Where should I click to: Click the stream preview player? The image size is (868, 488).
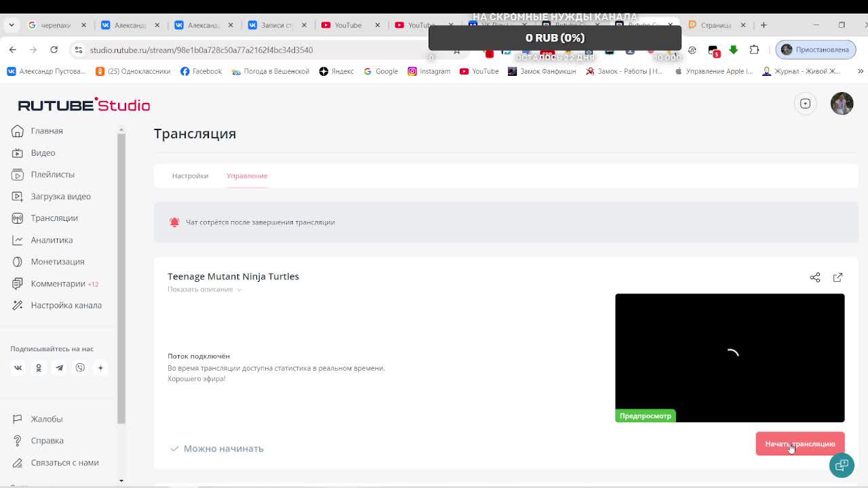point(730,358)
